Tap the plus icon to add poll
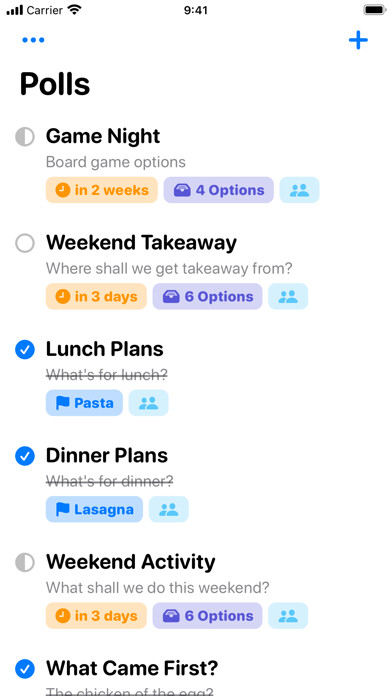 (x=358, y=40)
